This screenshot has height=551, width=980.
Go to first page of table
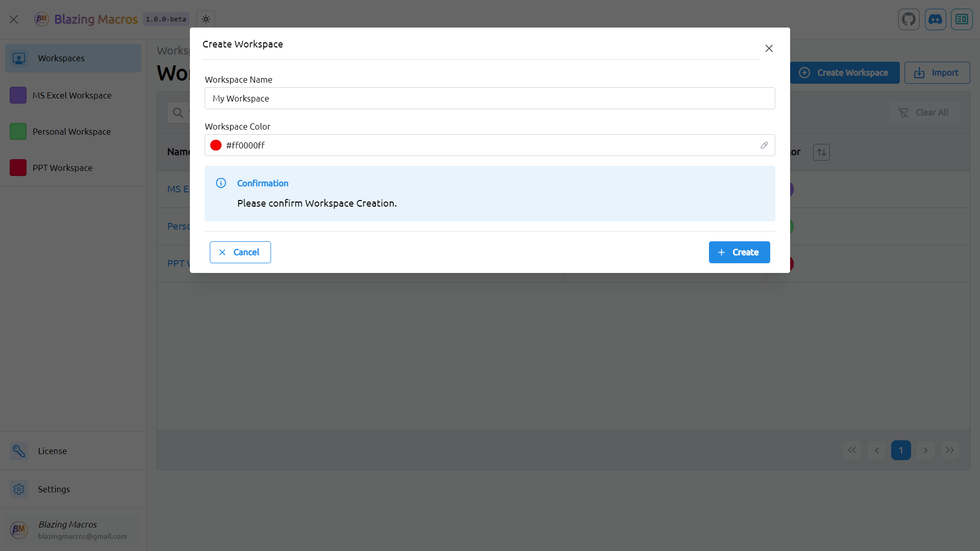pyautogui.click(x=852, y=450)
